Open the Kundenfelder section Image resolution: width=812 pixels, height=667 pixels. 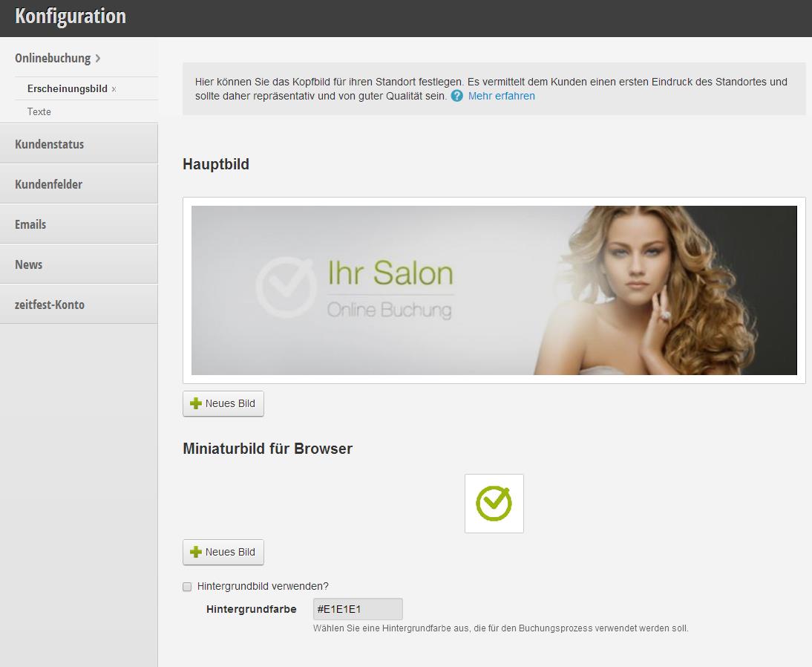pyautogui.click(x=48, y=184)
